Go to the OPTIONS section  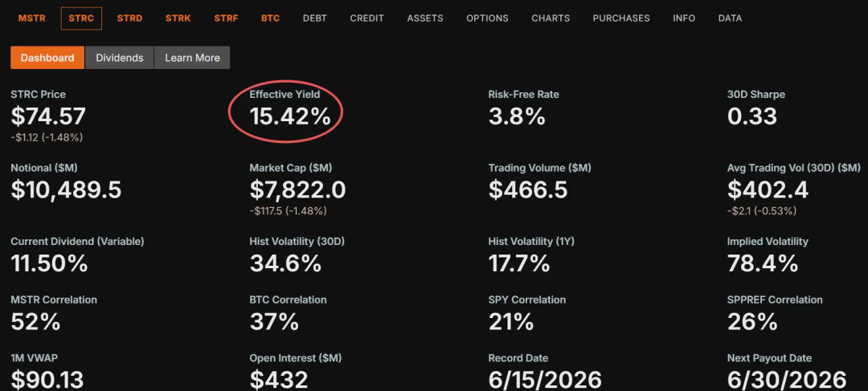pyautogui.click(x=487, y=18)
